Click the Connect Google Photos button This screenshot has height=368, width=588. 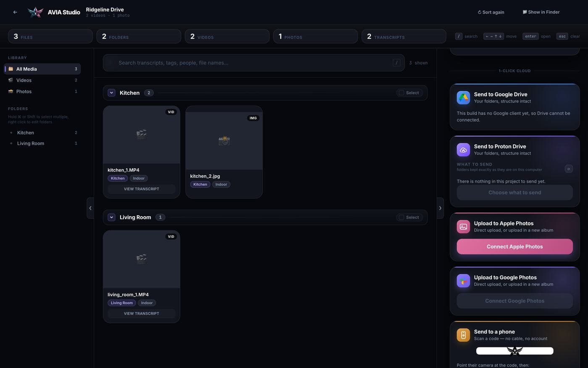[x=514, y=301]
